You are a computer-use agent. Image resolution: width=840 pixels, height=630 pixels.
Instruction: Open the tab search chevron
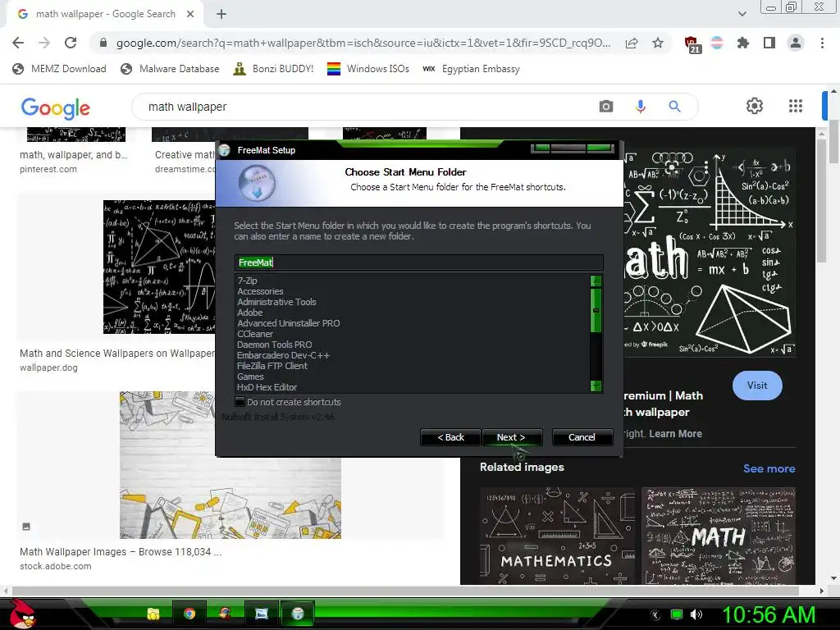742,15
